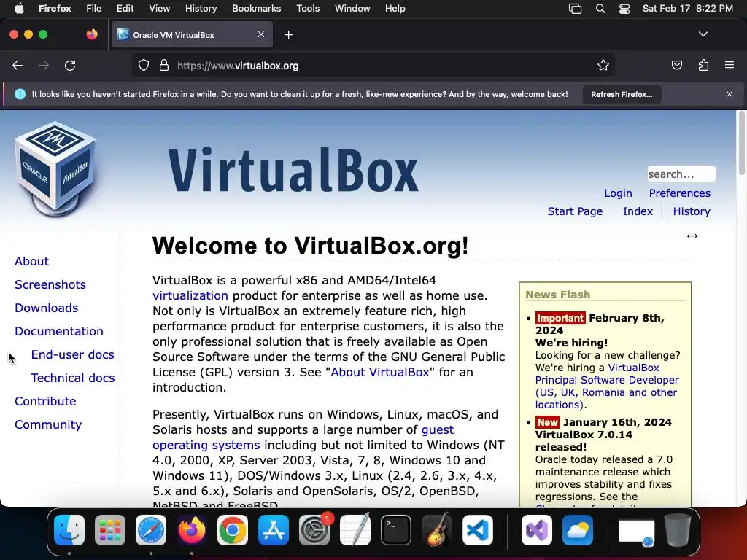Click the Refresh Firefox… button
This screenshot has width=747, height=560.
click(x=622, y=94)
